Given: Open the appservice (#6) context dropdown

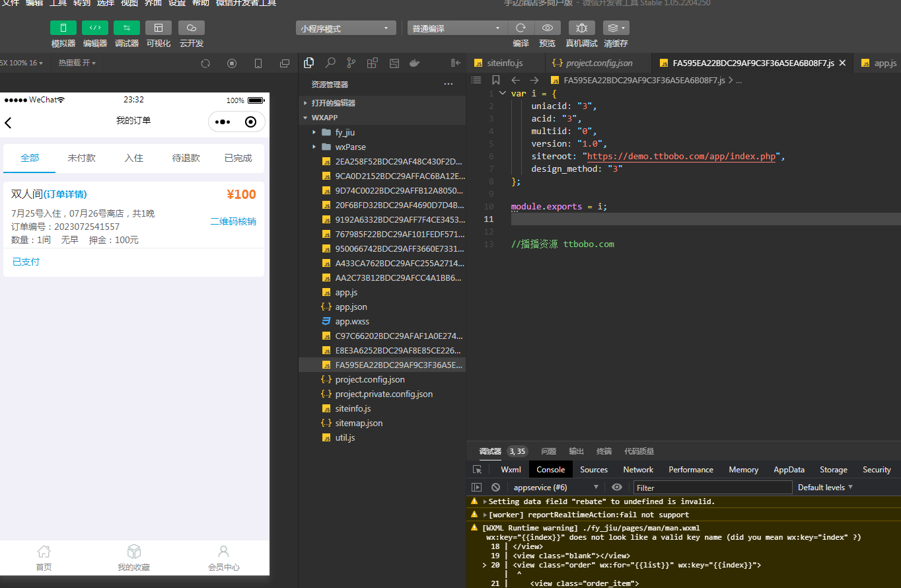Looking at the screenshot, I should pyautogui.click(x=556, y=488).
